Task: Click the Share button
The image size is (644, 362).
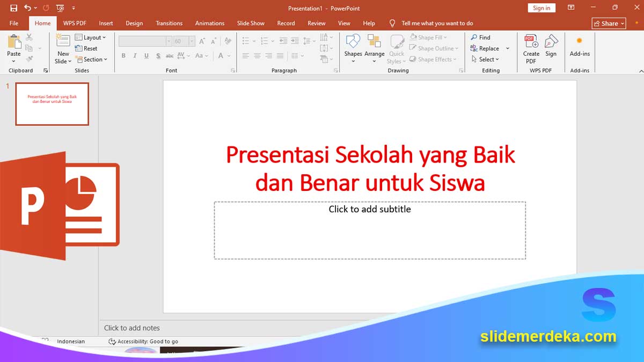Action: (609, 23)
